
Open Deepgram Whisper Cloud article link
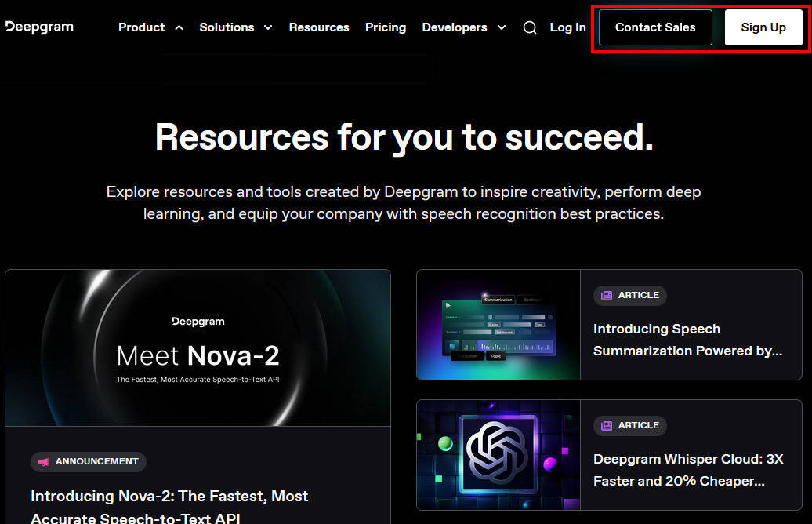(x=688, y=470)
